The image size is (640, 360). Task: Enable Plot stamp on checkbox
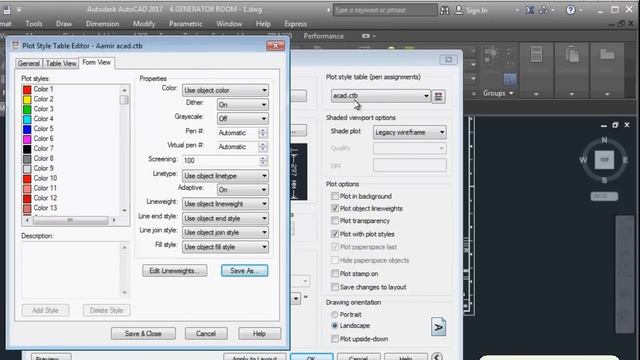[335, 273]
